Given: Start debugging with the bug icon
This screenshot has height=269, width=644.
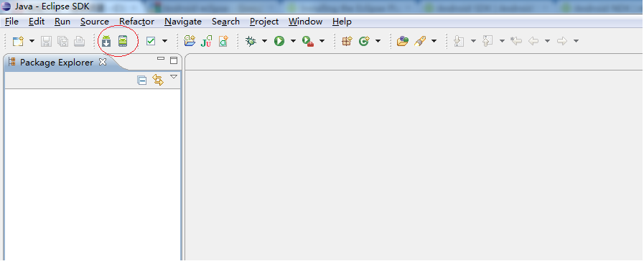Looking at the screenshot, I should 251,41.
